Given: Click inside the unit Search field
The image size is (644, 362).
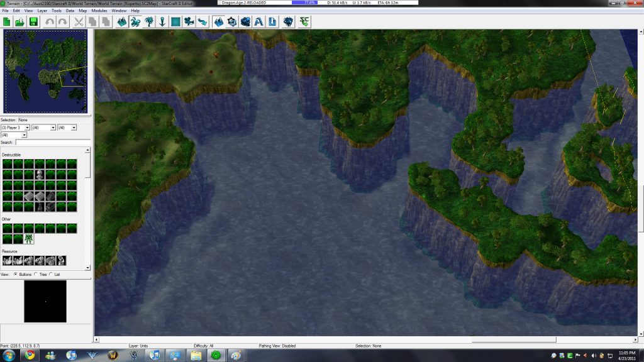Looking at the screenshot, I should coord(53,142).
